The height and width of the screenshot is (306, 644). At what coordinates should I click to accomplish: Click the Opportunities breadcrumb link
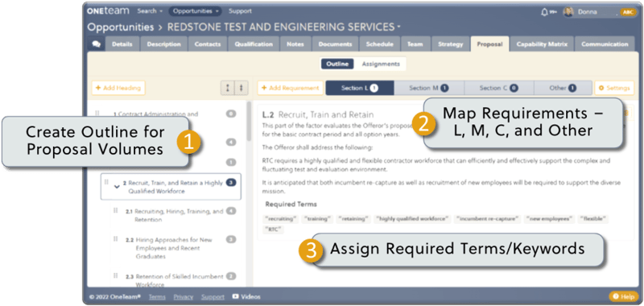[121, 27]
